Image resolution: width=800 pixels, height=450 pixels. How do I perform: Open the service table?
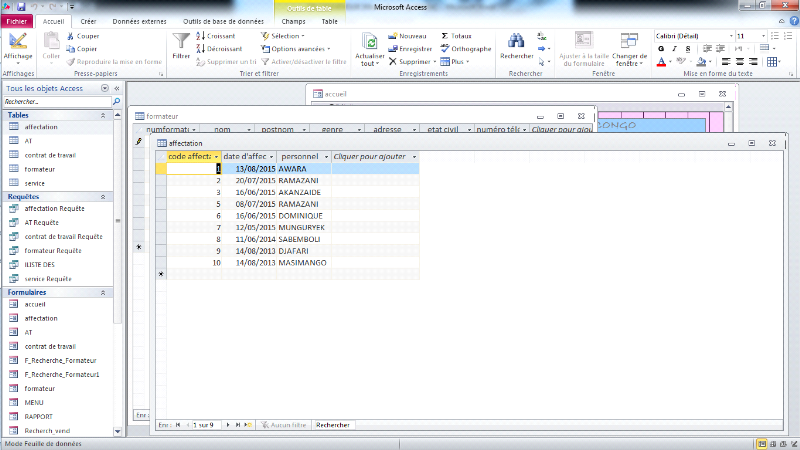tap(34, 183)
